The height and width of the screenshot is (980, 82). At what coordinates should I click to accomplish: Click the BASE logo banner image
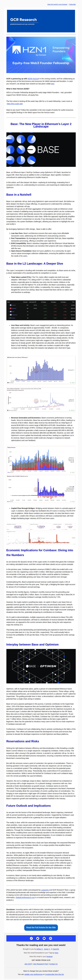41,150
